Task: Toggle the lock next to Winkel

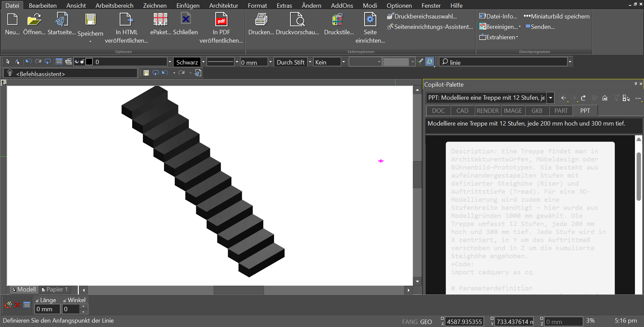Action: click(x=65, y=300)
